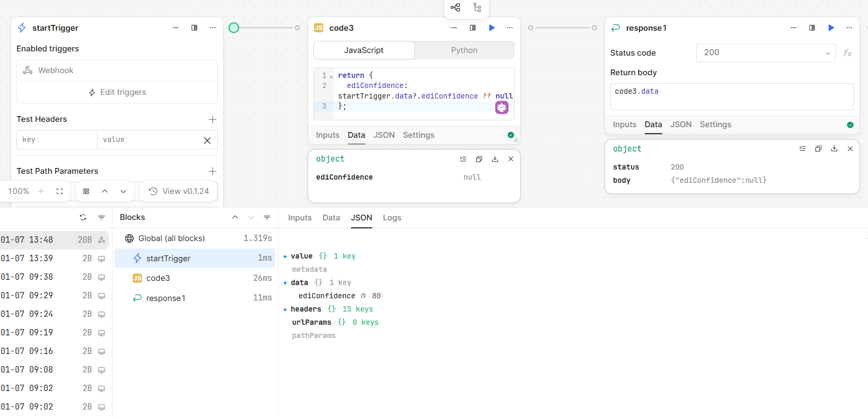The width and height of the screenshot is (868, 417).
Task: Toggle the fx expression mode for Status code
Action: pos(847,53)
